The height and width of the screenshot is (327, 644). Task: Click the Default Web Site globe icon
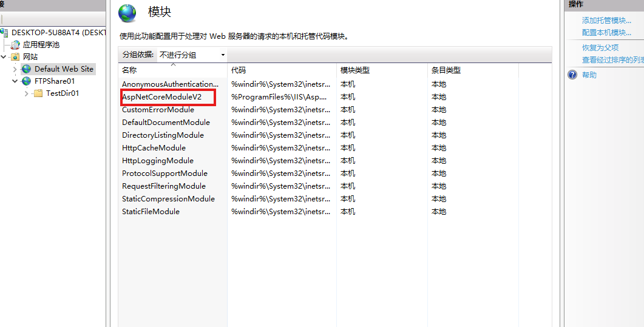pyautogui.click(x=26, y=69)
